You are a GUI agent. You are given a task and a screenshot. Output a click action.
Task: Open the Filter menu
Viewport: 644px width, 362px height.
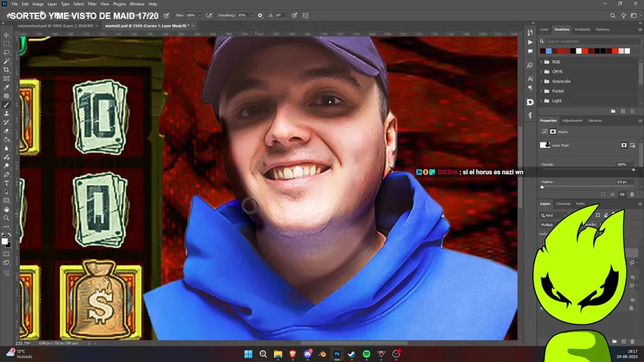92,4
